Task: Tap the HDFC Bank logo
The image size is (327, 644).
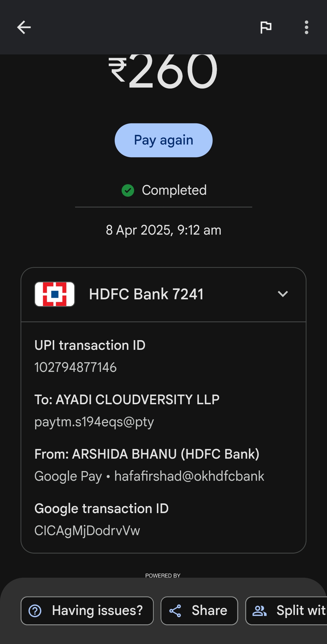Action: click(55, 294)
